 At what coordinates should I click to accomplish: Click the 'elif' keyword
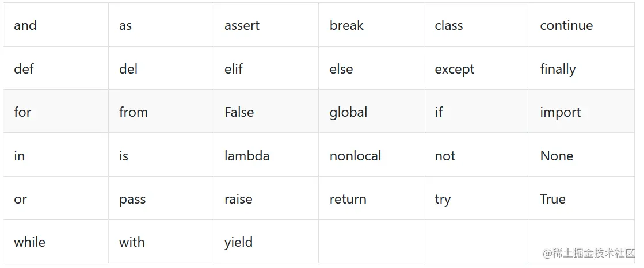coord(233,68)
